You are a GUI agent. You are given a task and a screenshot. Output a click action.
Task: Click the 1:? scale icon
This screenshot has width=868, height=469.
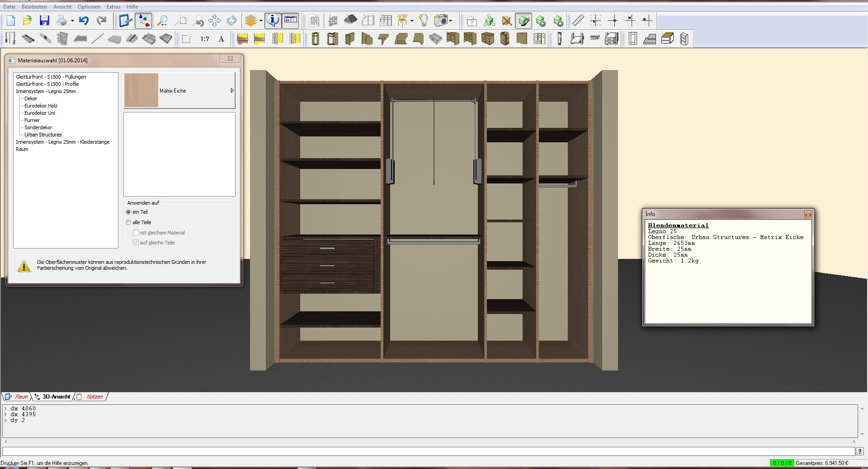204,39
